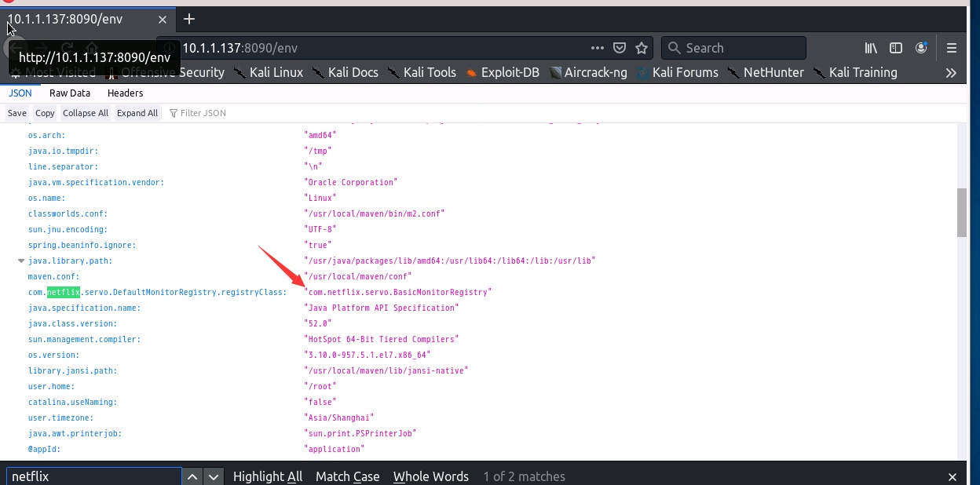Image resolution: width=980 pixels, height=485 pixels.
Task: Select the classworlds.conf key
Action: pyautogui.click(x=68, y=213)
